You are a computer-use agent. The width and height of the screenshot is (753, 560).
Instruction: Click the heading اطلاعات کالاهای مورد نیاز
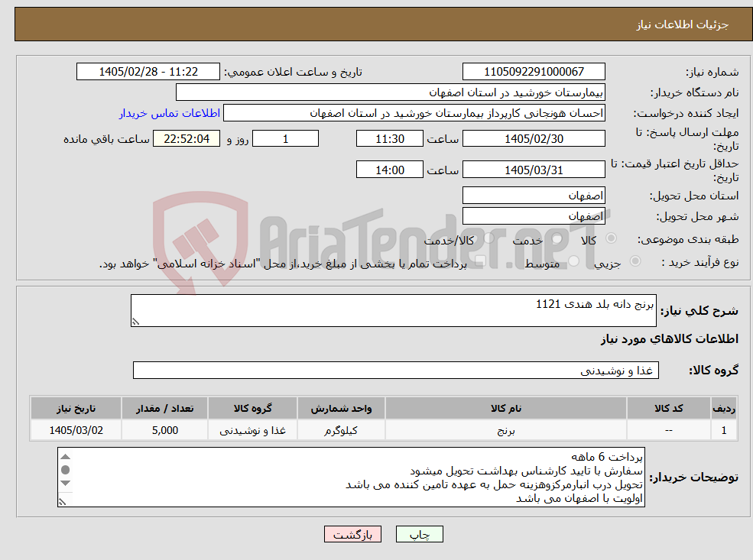point(670,339)
